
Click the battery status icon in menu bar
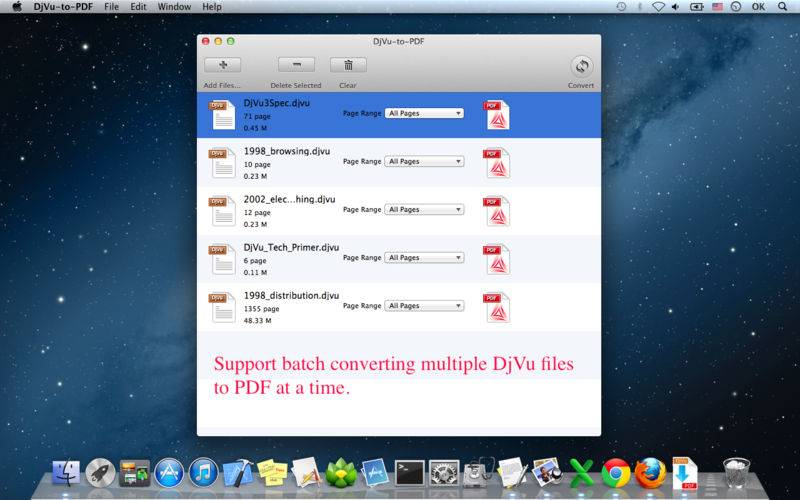[696, 7]
